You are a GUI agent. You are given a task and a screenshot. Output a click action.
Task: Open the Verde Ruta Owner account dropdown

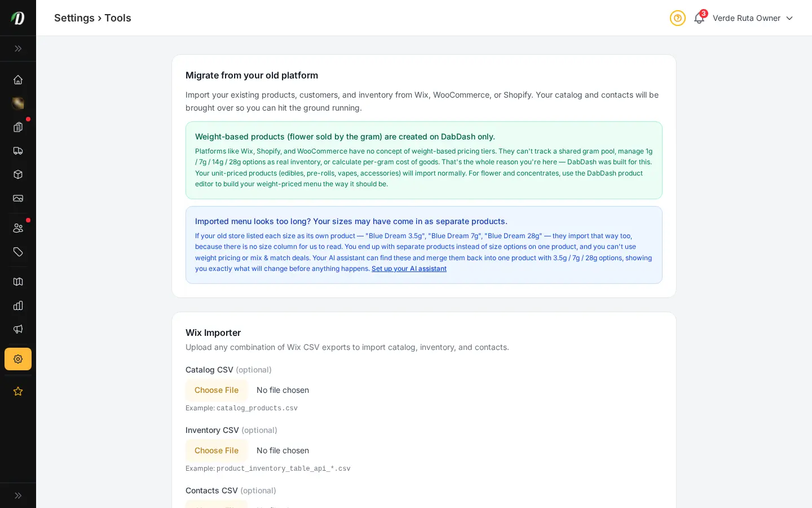pos(753,18)
